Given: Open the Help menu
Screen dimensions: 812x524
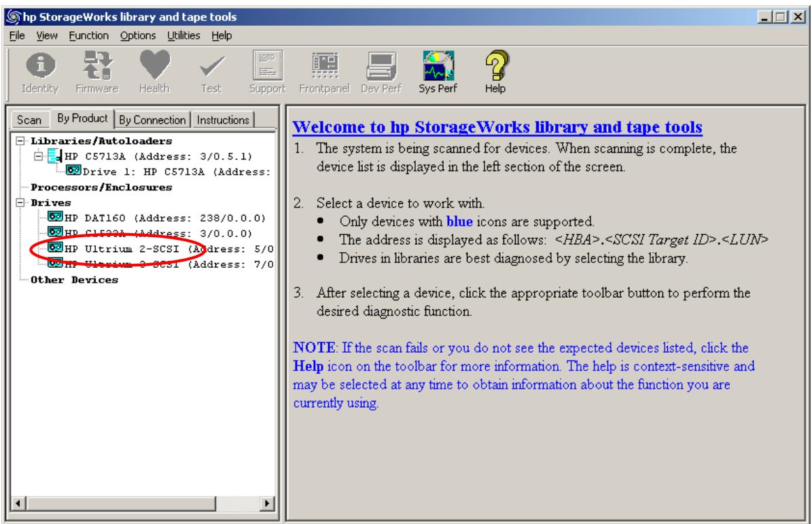Looking at the screenshot, I should coord(222,36).
